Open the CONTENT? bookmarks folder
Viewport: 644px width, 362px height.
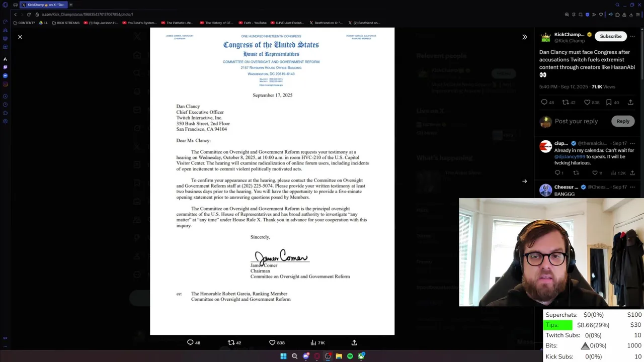[24, 23]
